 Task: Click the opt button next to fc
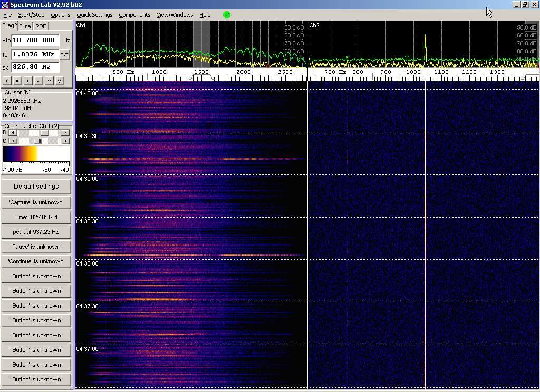(64, 54)
